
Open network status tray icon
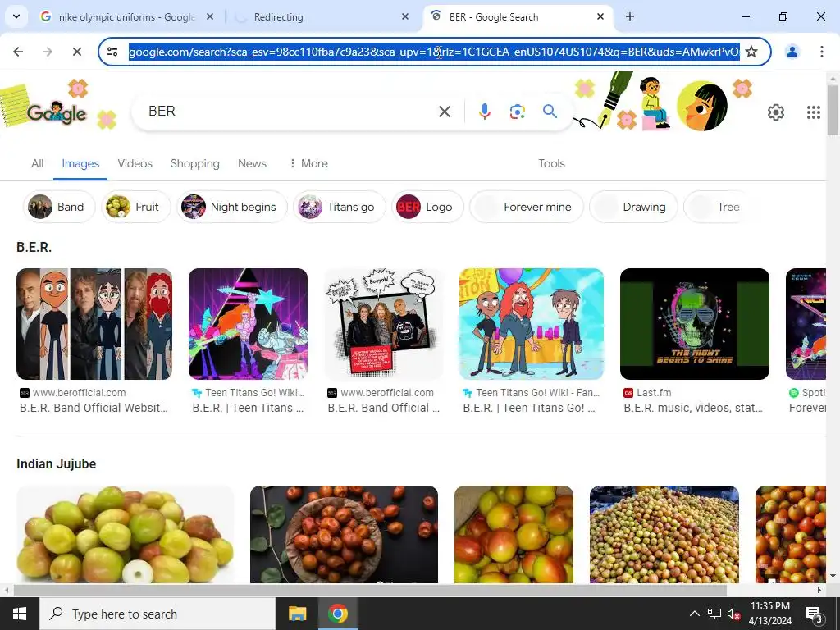pos(714,614)
